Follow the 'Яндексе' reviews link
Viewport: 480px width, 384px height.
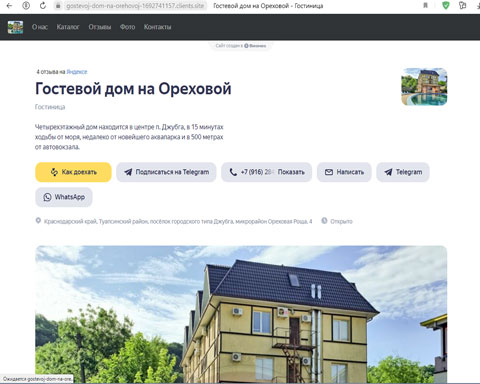tap(77, 72)
